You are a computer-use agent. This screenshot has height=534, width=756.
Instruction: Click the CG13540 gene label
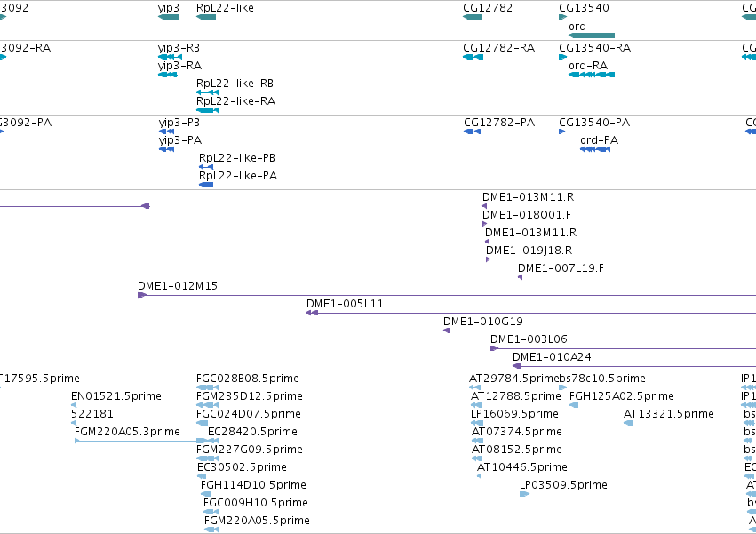click(x=584, y=8)
